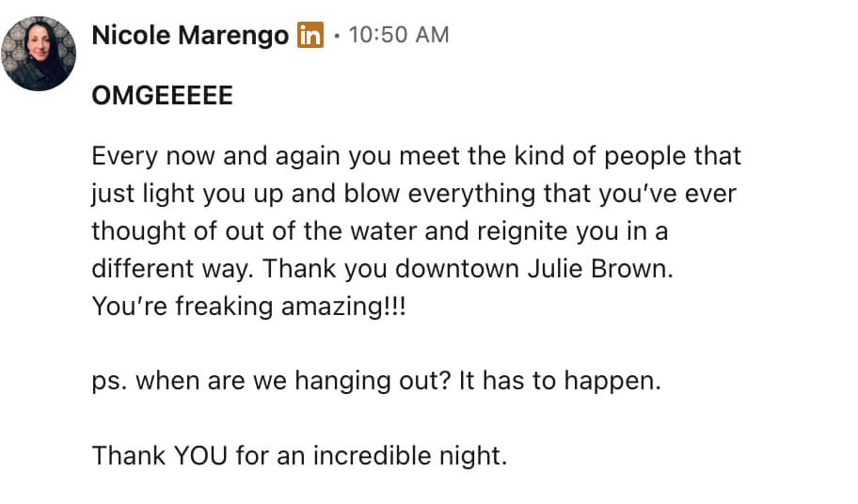Click the word downtown in the message
Screen dimensions: 858x504
(457, 268)
